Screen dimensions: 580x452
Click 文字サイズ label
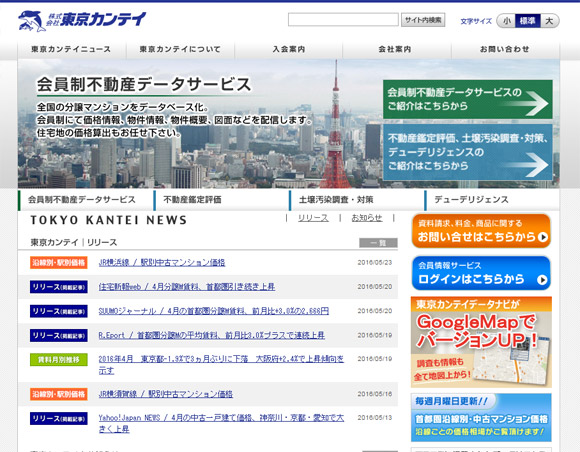(476, 21)
